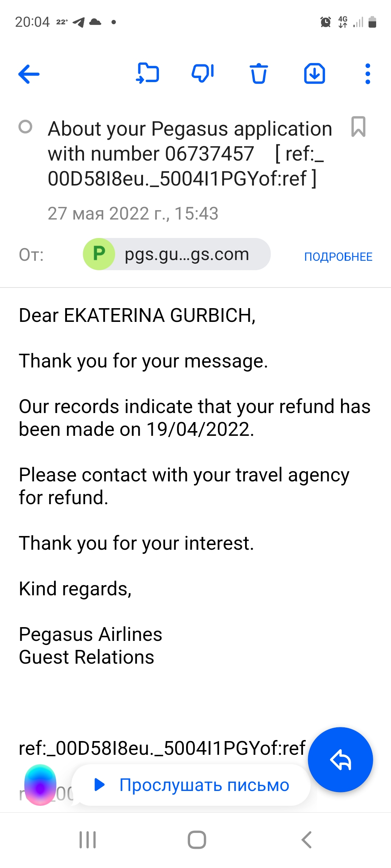Open the colorful assistant orb
Screen dimensions: 391x868
click(x=40, y=785)
